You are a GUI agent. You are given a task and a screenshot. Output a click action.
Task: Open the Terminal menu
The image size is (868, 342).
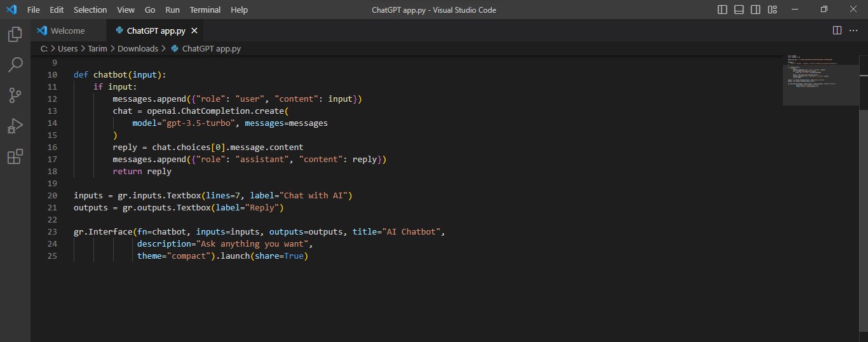pos(205,10)
